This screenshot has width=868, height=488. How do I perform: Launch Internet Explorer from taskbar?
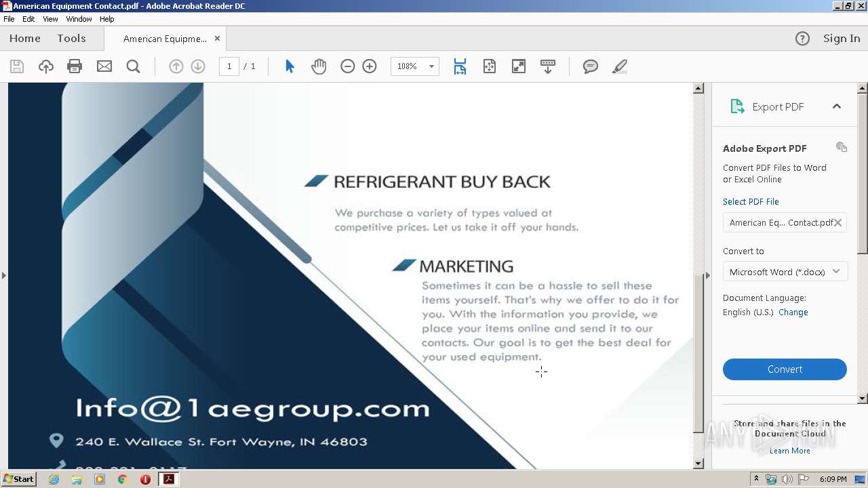point(54,479)
